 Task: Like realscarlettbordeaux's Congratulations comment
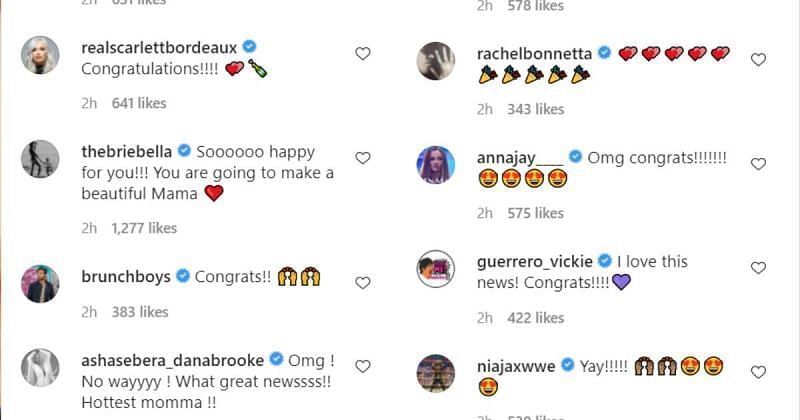click(363, 54)
